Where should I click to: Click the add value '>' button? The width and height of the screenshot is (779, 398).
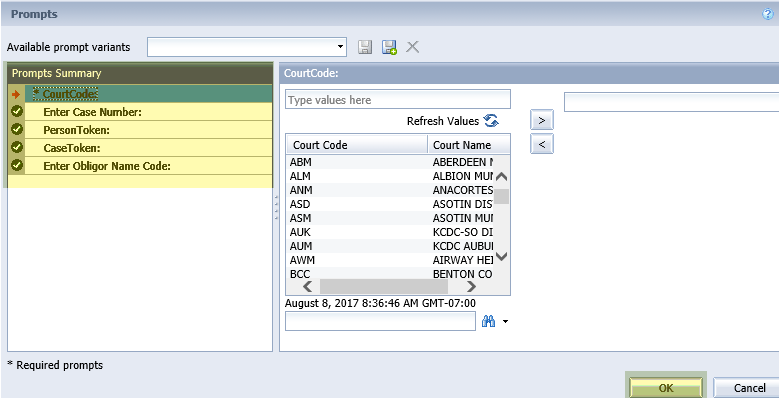pos(542,120)
